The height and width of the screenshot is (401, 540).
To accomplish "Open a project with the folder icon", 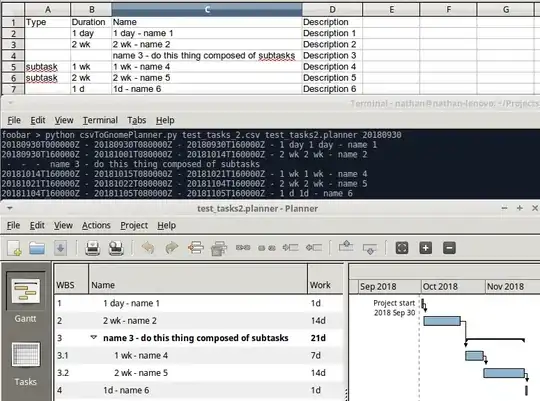I will click(x=37, y=248).
